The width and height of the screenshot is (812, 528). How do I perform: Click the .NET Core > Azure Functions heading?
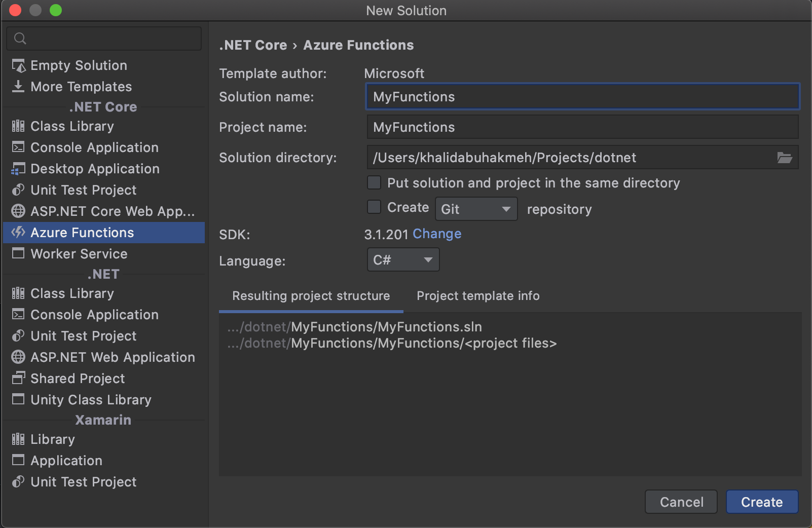coord(316,45)
